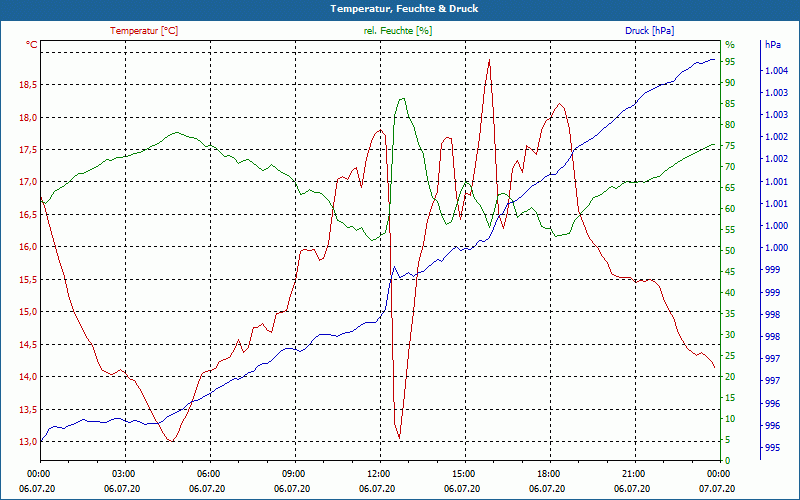Click humidity axis value '65'
This screenshot has height=500, width=800.
coord(730,188)
